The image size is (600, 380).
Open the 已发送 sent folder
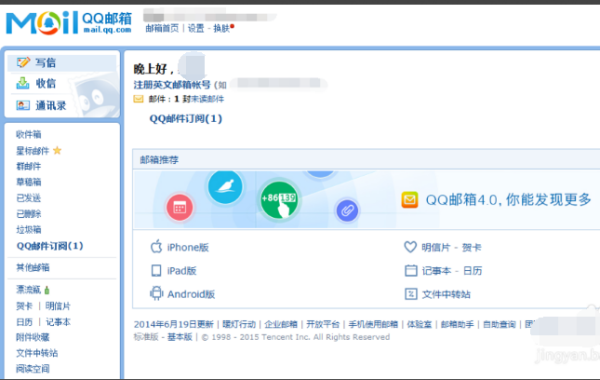point(29,198)
